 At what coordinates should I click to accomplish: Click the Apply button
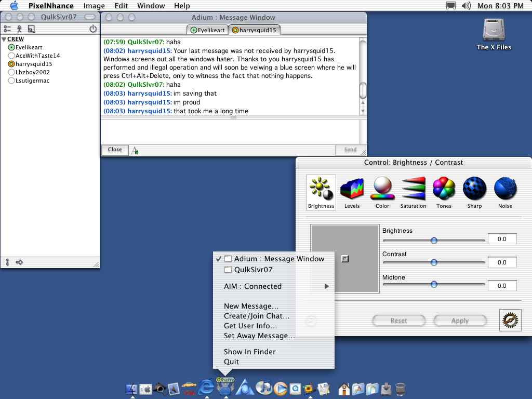(460, 321)
